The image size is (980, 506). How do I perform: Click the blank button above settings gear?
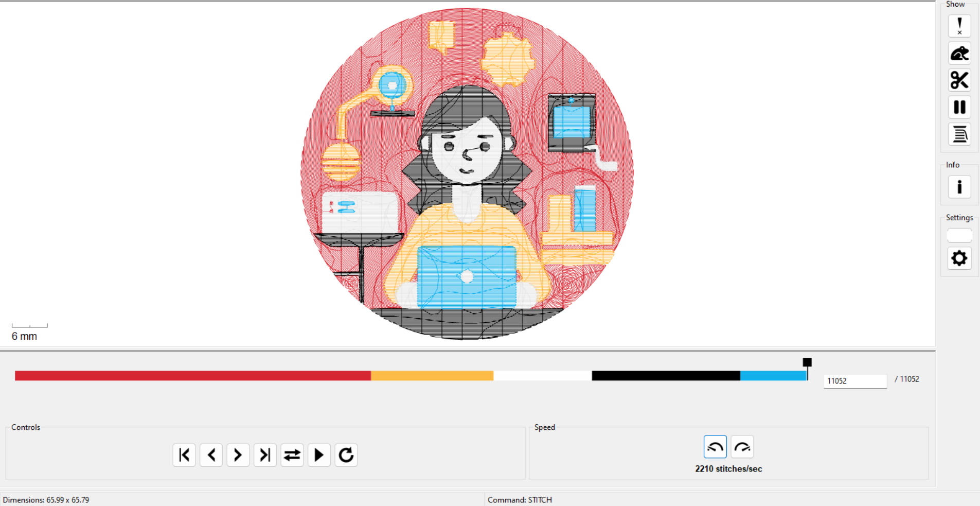tap(959, 235)
